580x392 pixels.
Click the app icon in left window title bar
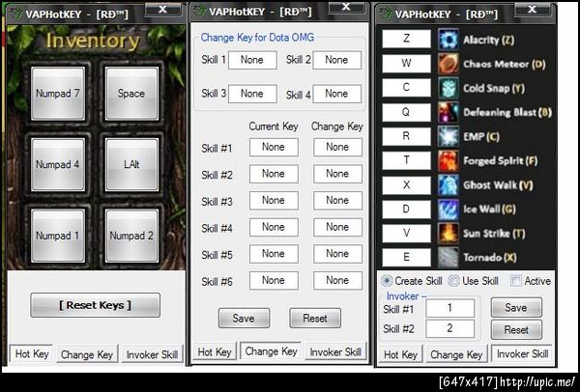point(15,14)
